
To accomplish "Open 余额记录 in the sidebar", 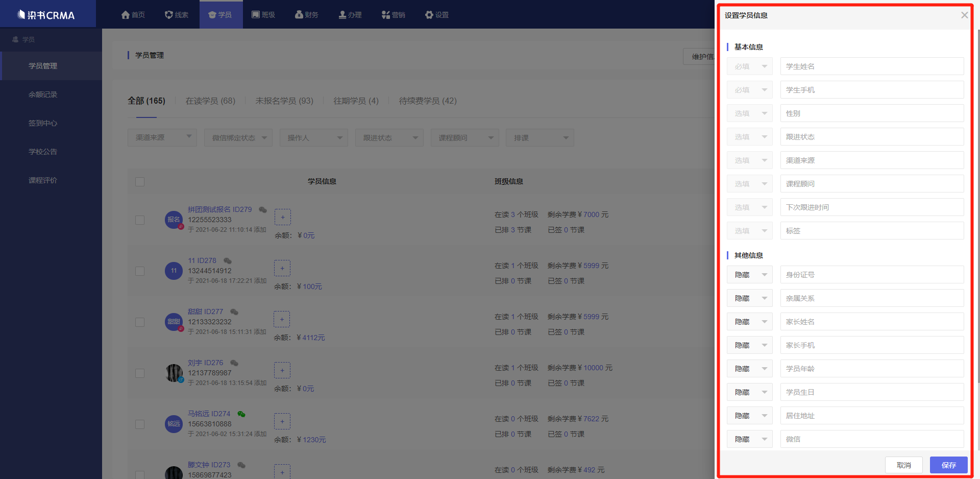I will click(43, 94).
